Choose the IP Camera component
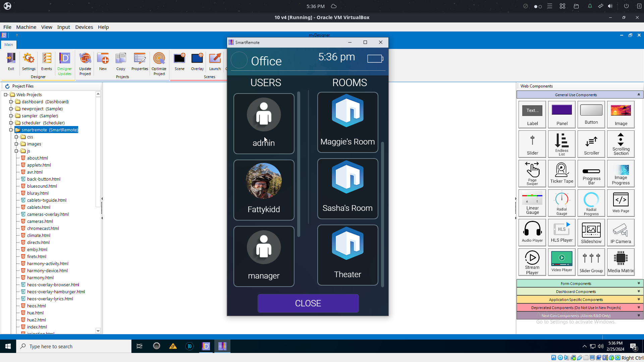644x362 pixels. [x=621, y=233]
